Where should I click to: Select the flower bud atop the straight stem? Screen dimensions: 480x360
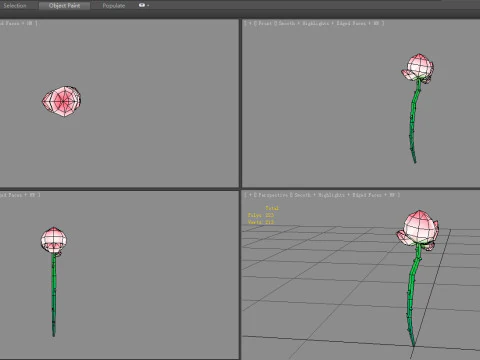pyautogui.click(x=54, y=241)
